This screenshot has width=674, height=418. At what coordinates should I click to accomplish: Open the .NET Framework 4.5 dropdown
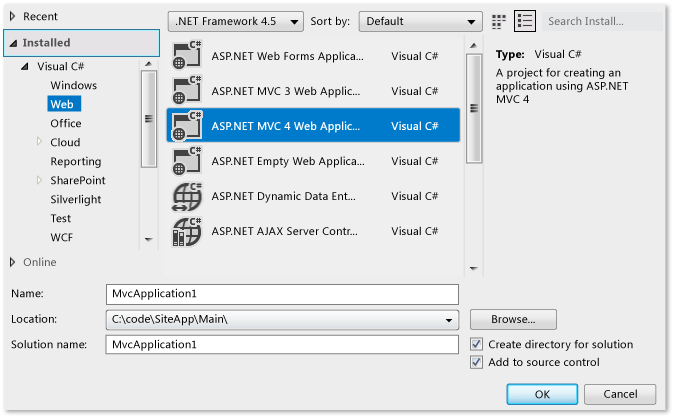(x=236, y=22)
